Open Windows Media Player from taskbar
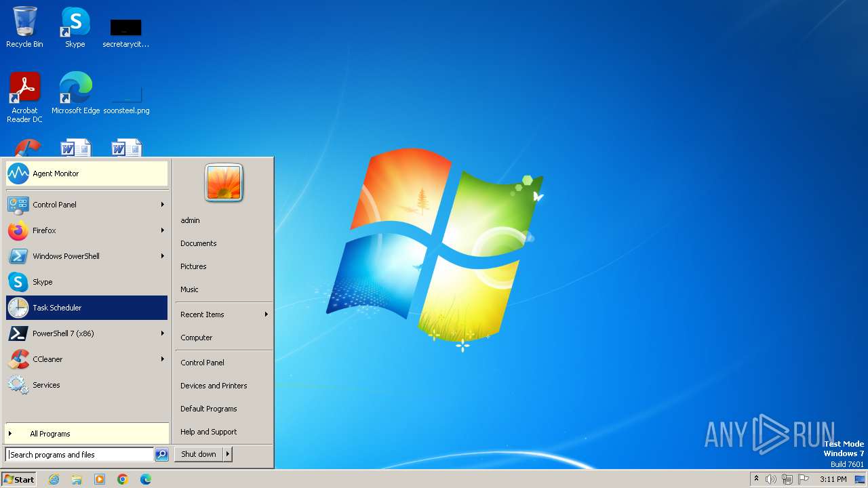This screenshot has height=488, width=868. coord(100,479)
